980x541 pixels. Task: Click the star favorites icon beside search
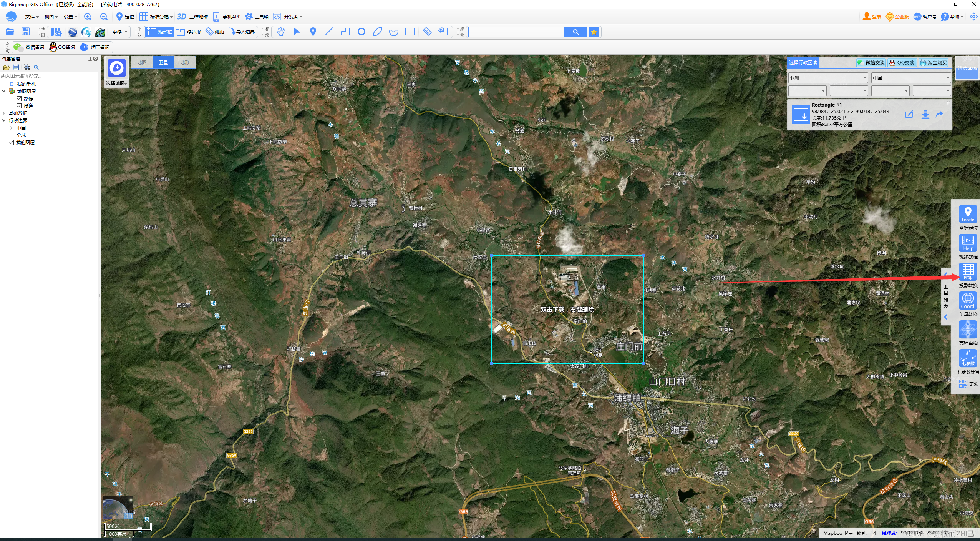point(594,32)
